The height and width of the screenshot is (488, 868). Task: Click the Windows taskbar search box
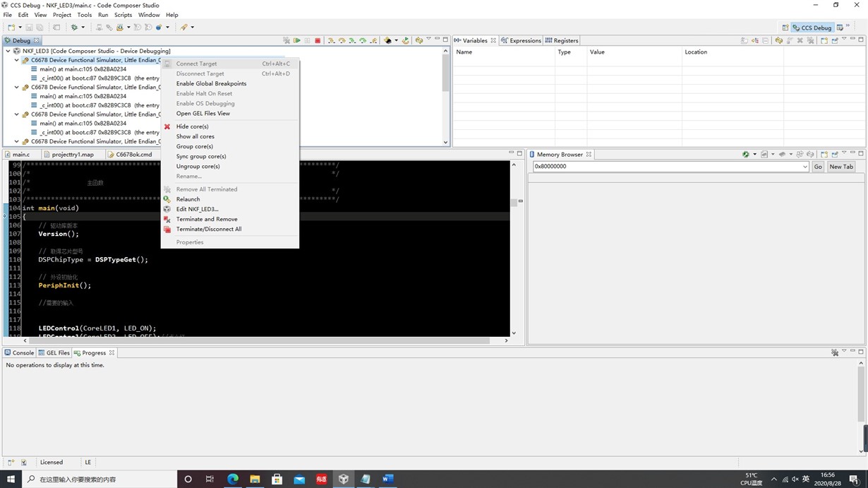coord(99,479)
